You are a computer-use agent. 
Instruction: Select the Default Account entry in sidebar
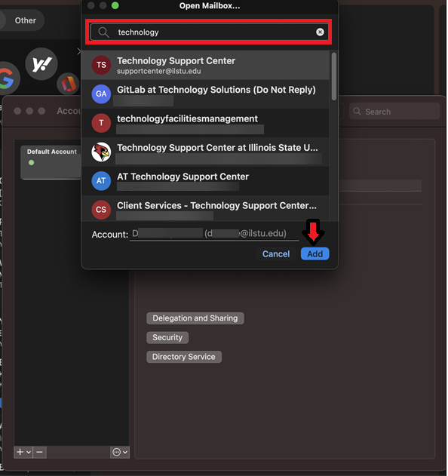coord(52,161)
